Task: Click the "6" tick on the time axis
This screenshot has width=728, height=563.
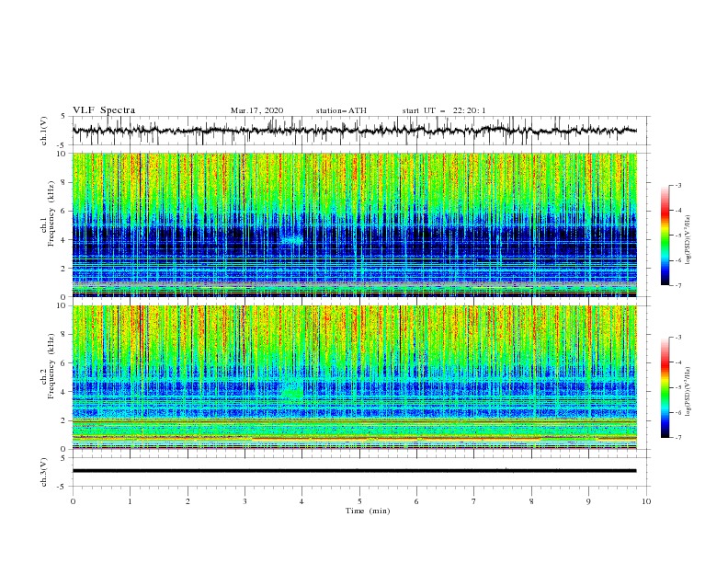Action: 416,501
